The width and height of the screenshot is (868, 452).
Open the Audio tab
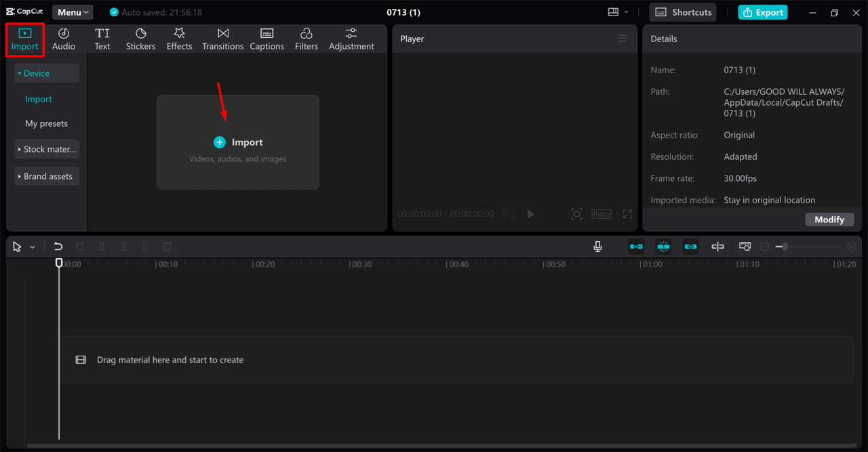[64, 39]
